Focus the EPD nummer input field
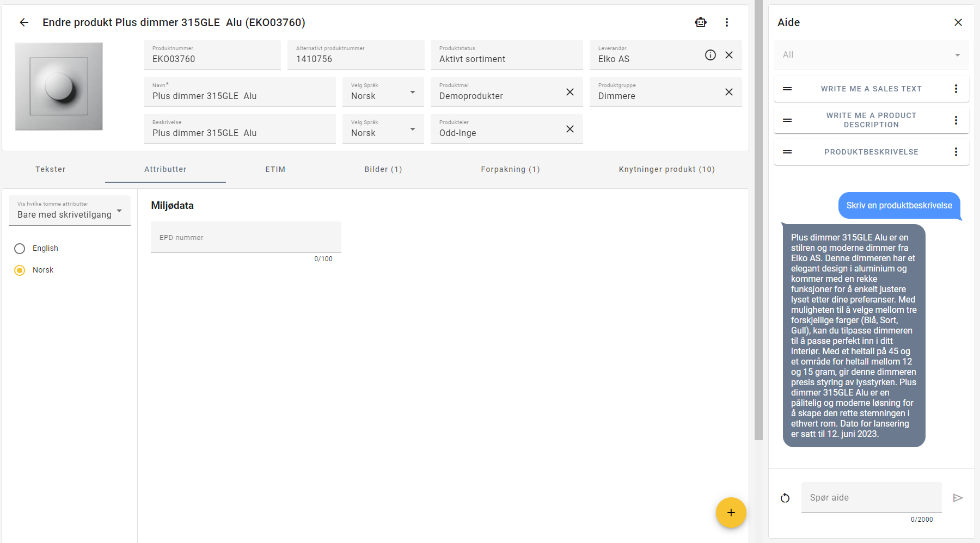 (x=246, y=237)
